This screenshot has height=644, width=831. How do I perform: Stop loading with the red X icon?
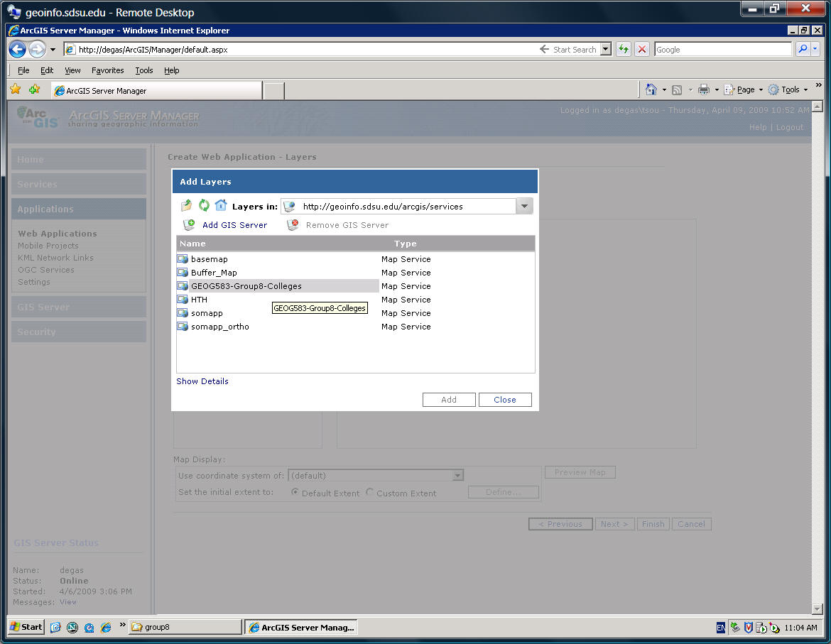click(x=642, y=49)
